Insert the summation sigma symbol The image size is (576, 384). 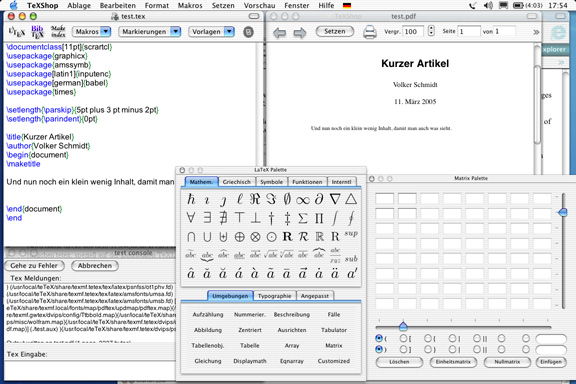(303, 218)
